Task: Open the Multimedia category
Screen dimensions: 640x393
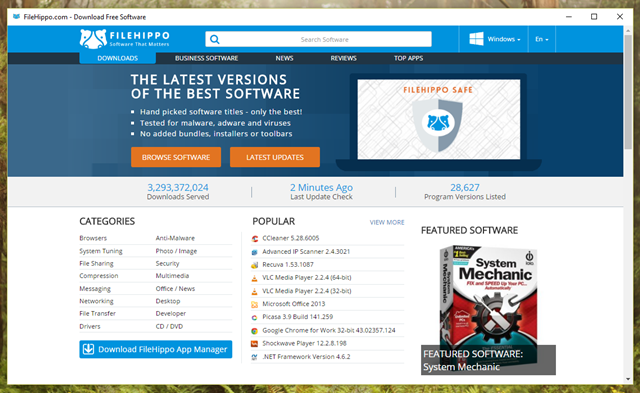Action: 172,276
